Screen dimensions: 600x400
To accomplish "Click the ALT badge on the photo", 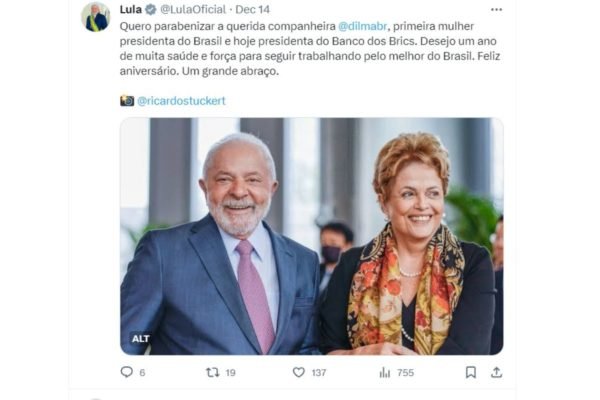I will pos(140,339).
